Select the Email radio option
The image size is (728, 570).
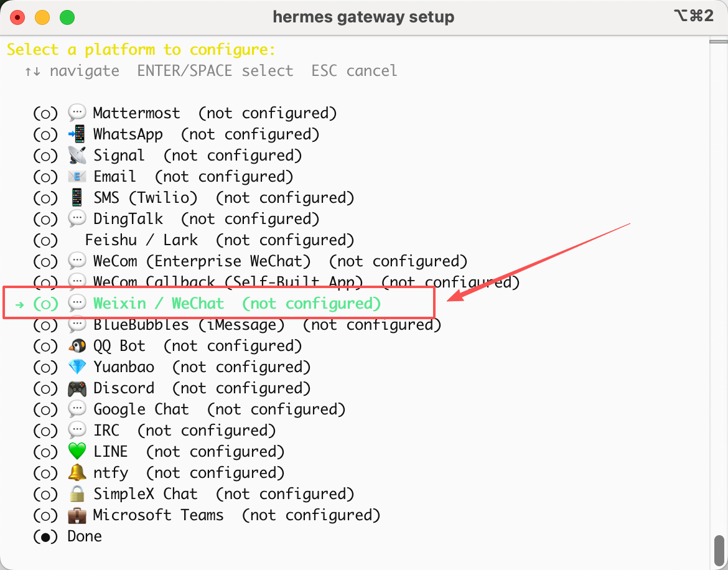(45, 177)
